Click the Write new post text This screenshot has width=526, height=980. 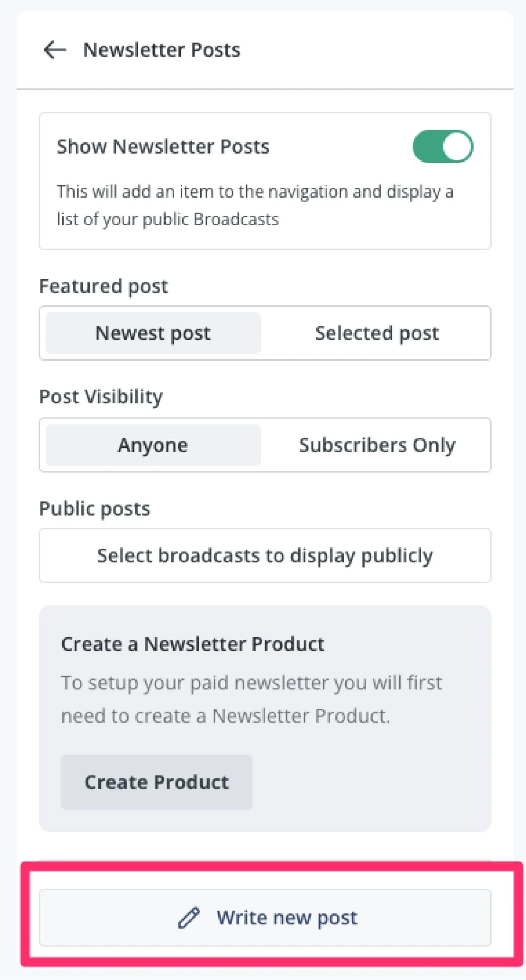(287, 918)
